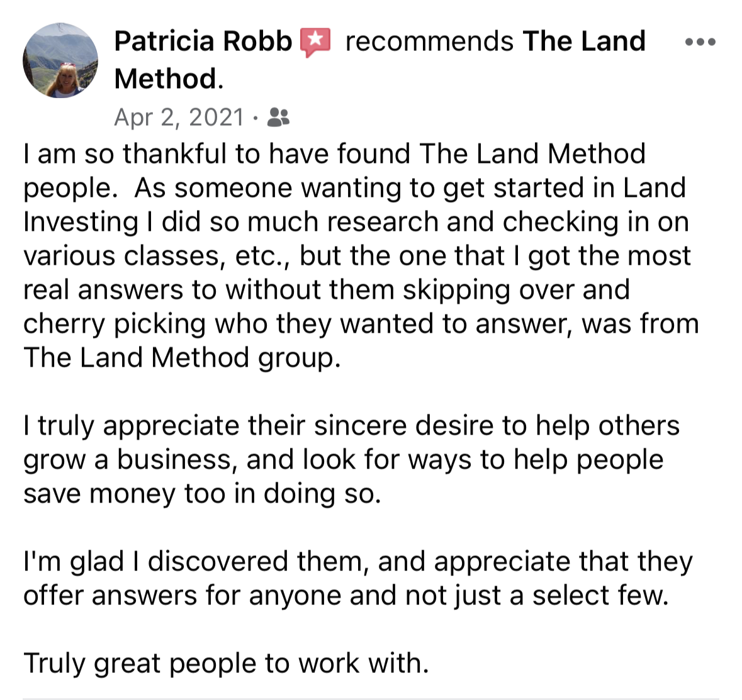This screenshot has height=700, width=742.
Task: Click the line starting "cherry picking who they"
Action: [361, 324]
